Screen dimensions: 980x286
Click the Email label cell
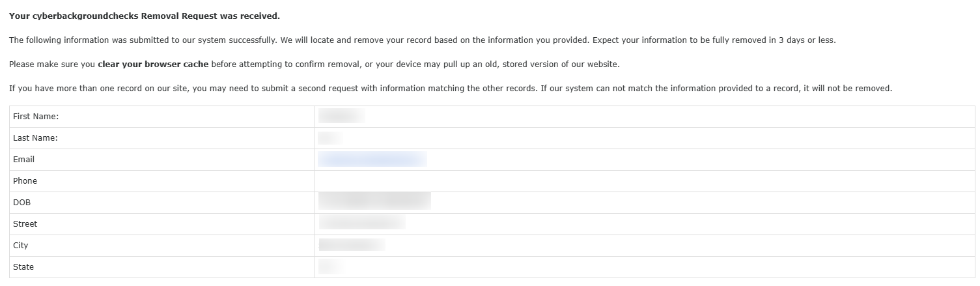[162, 160]
